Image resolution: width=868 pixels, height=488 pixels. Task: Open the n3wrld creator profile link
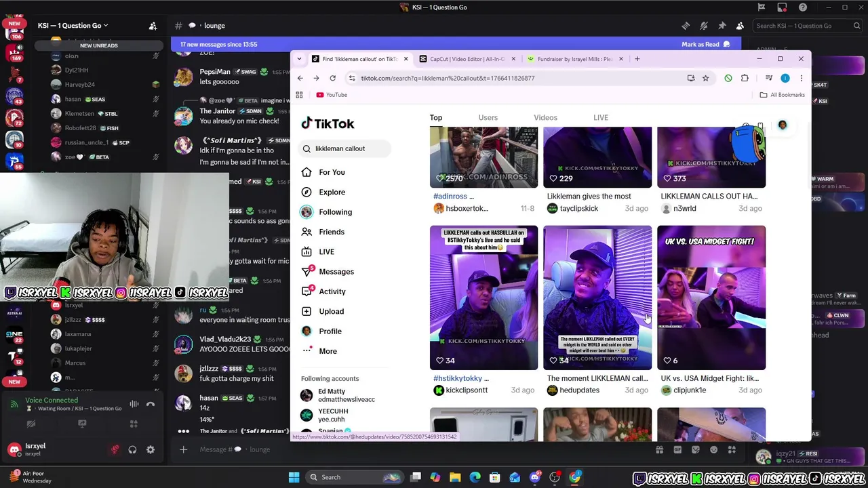click(x=684, y=209)
